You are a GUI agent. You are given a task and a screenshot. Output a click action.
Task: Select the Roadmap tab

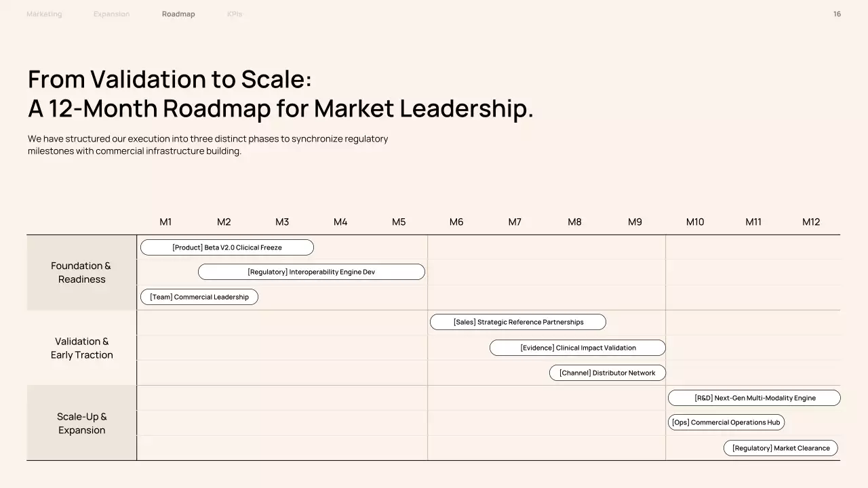point(178,14)
